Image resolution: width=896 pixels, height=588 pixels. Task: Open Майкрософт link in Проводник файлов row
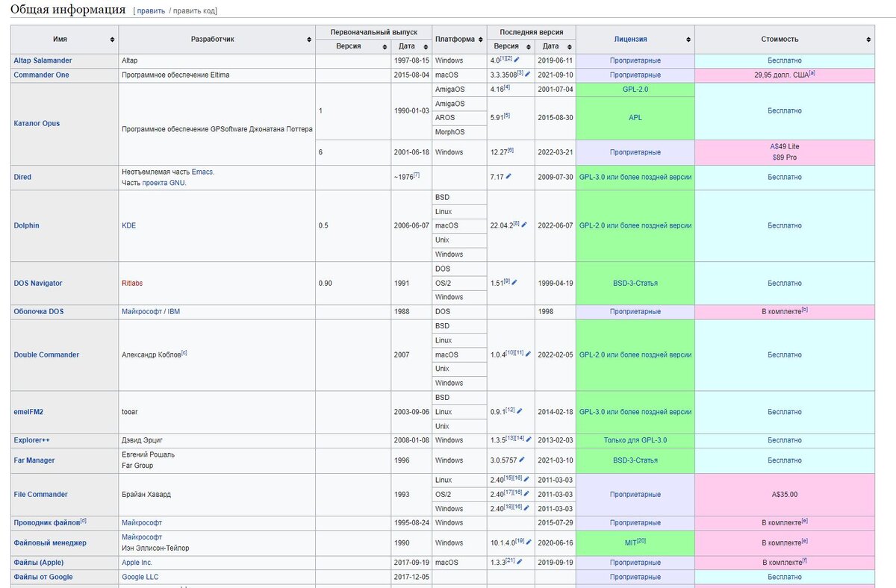coord(142,522)
